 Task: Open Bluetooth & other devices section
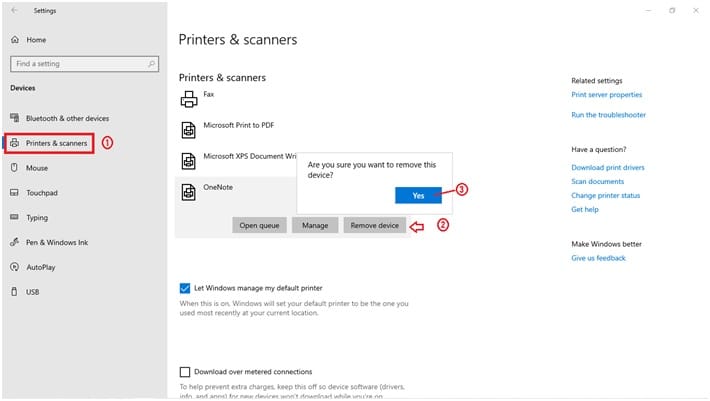click(67, 118)
